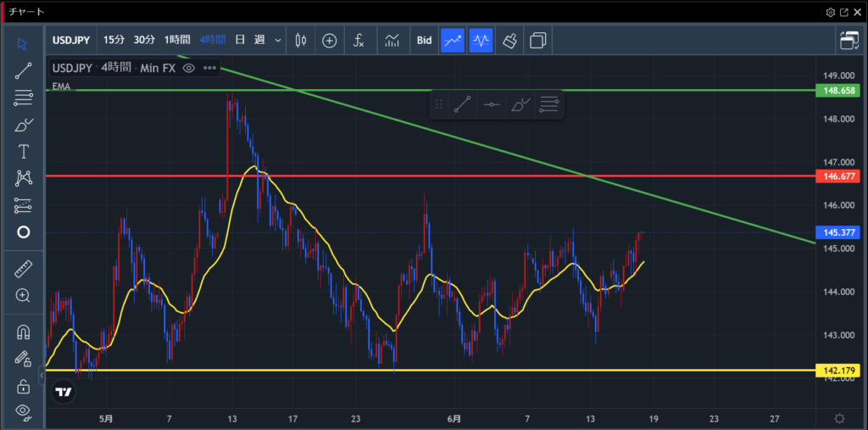
Task: Open the long position forecasting tool
Action: pos(23,205)
